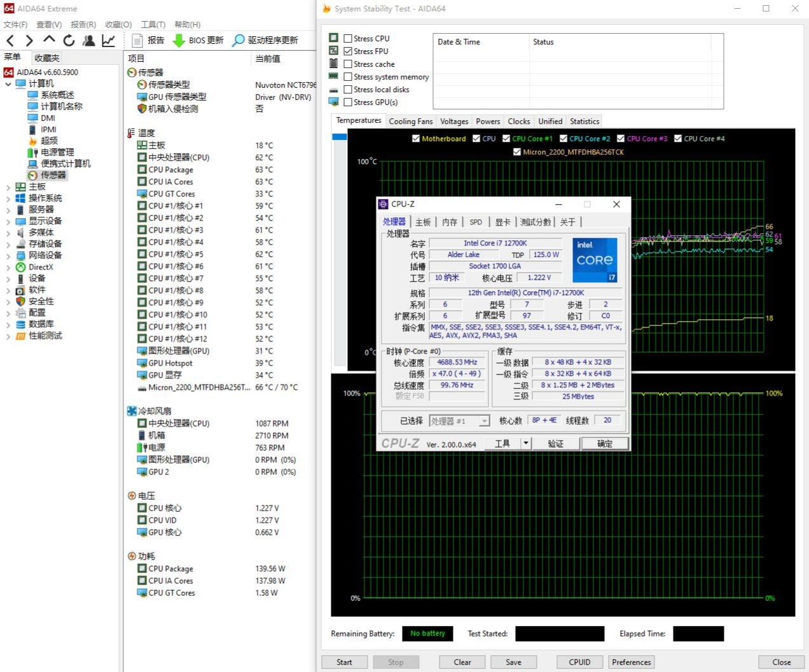Click the CPUID button
Image resolution: width=809 pixels, height=672 pixels.
(x=579, y=662)
